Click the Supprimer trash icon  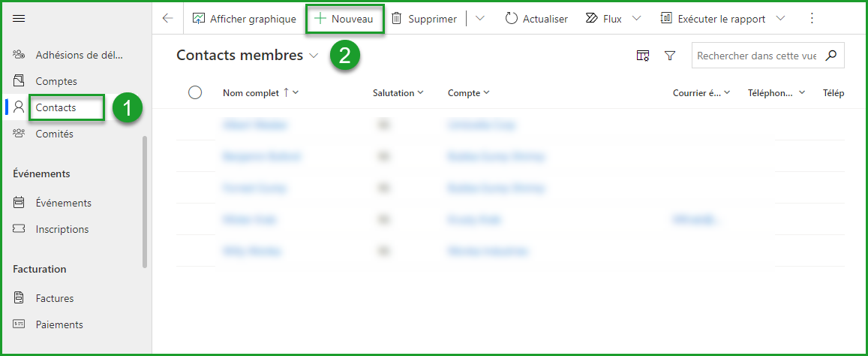coord(397,19)
